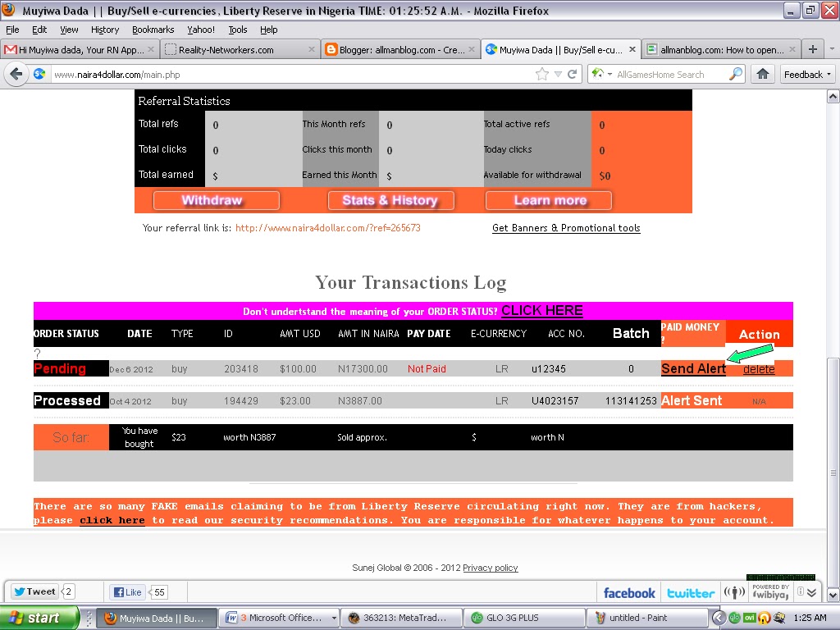The height and width of the screenshot is (630, 840).
Task: Click the Ovi tray icon
Action: 750,618
